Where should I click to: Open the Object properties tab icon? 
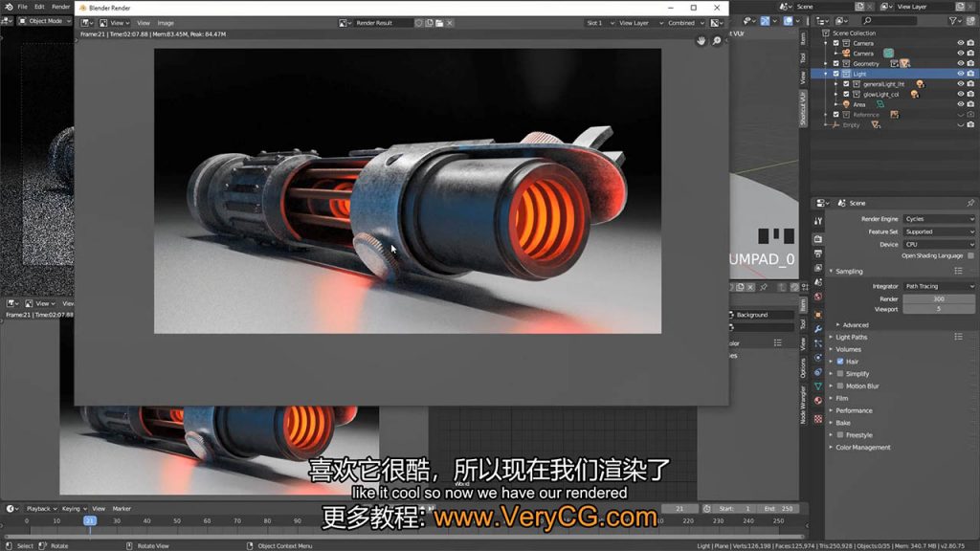pyautogui.click(x=818, y=314)
